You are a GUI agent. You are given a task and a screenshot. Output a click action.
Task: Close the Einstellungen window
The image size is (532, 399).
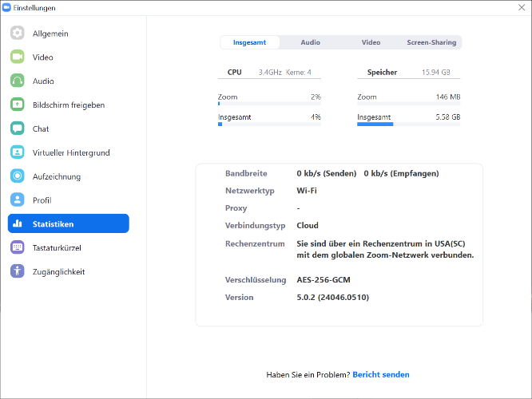pos(518,7)
